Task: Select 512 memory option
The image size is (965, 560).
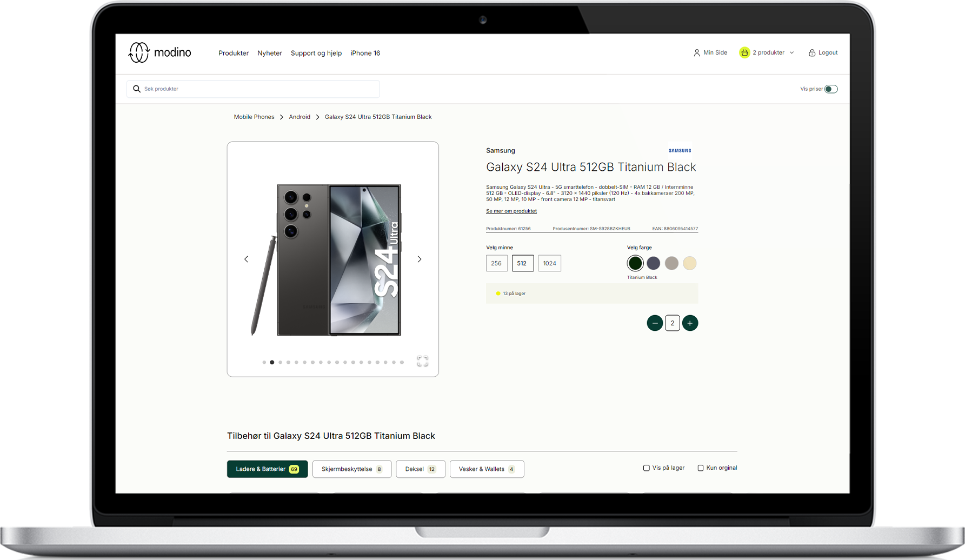Action: 522,263
